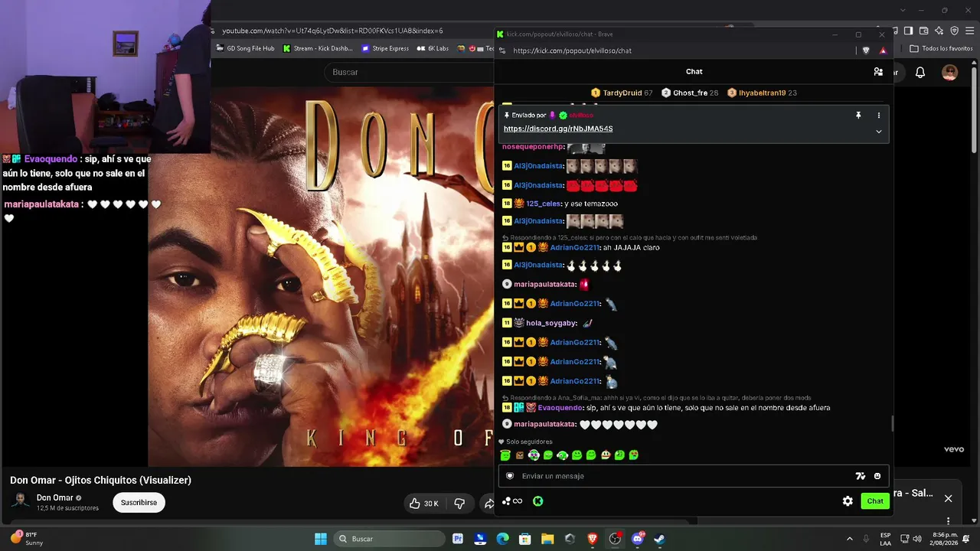Click the Brave Shields icon in Kick popout
980x551 pixels.
866,51
